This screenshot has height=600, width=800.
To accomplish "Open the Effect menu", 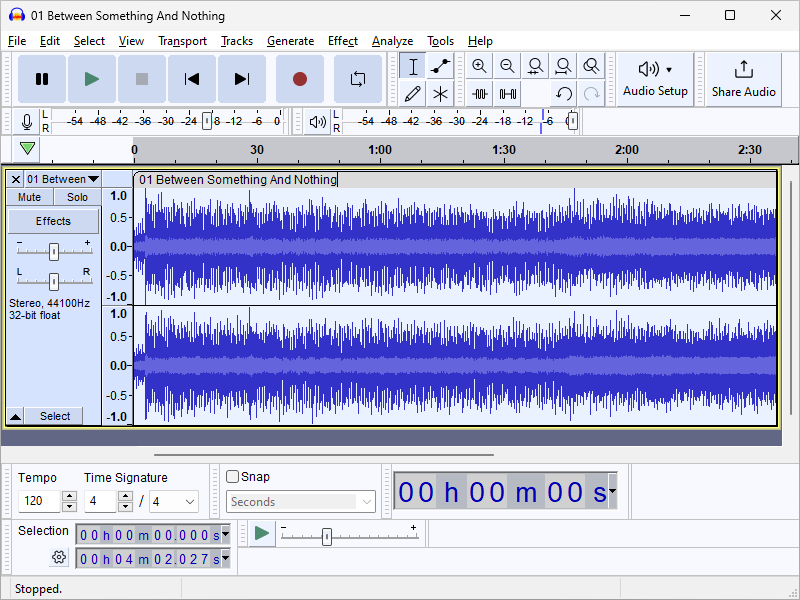I will click(342, 41).
